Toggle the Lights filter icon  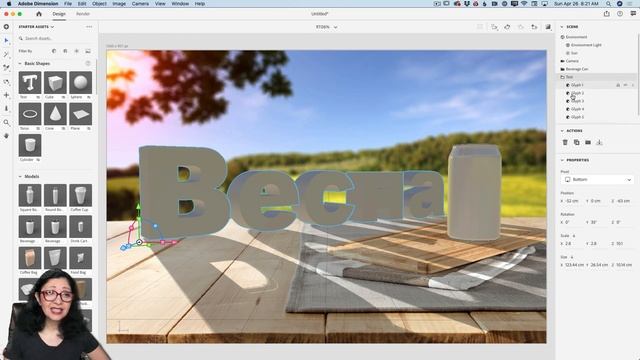76,51
